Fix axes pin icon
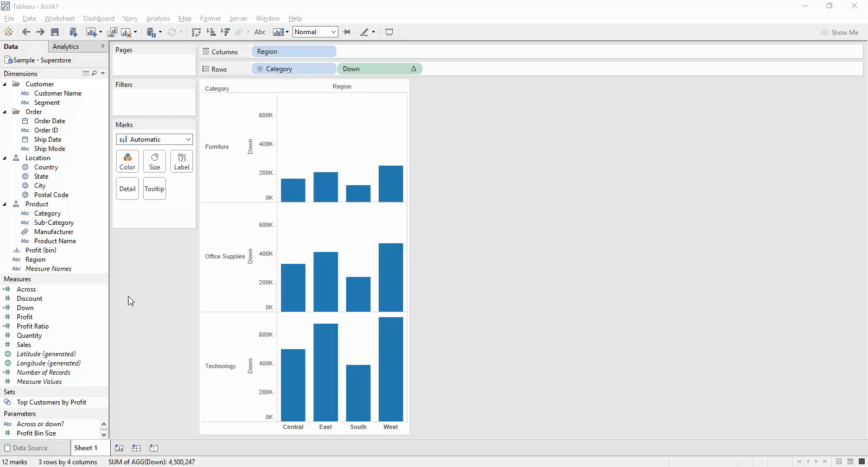 tap(347, 32)
